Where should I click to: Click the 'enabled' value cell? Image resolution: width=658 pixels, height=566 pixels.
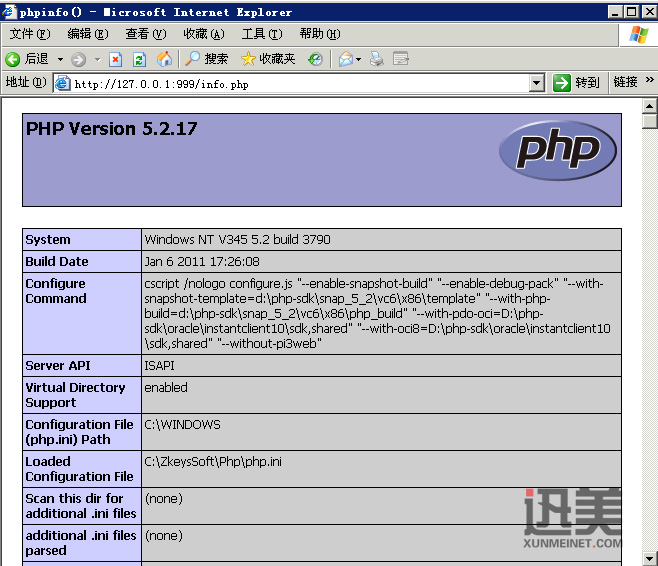(381, 395)
